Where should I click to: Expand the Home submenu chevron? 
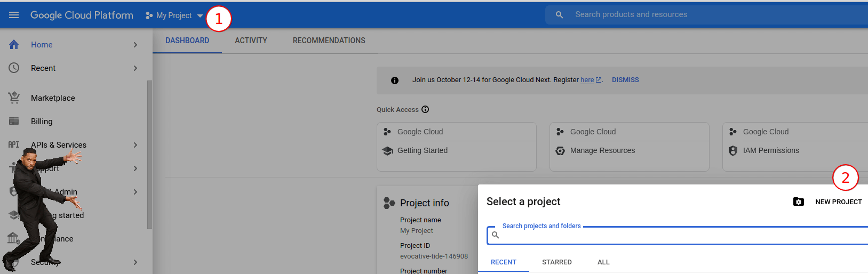click(136, 45)
